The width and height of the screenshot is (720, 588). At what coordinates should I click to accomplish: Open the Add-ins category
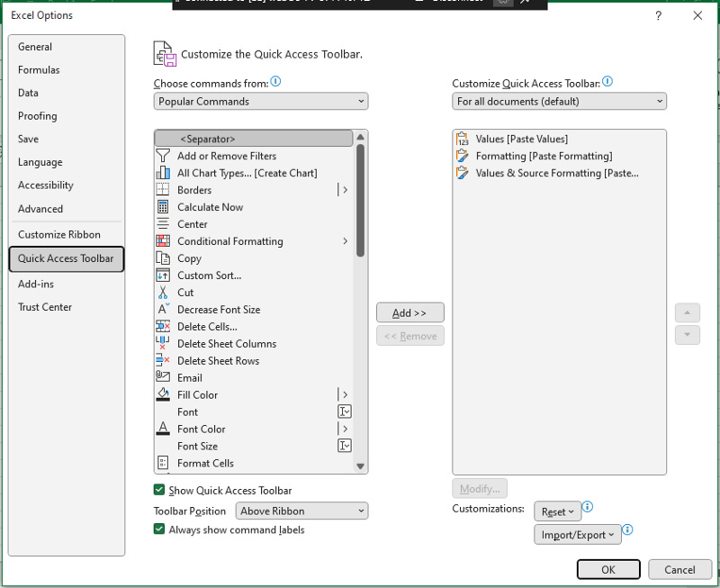coord(66,284)
